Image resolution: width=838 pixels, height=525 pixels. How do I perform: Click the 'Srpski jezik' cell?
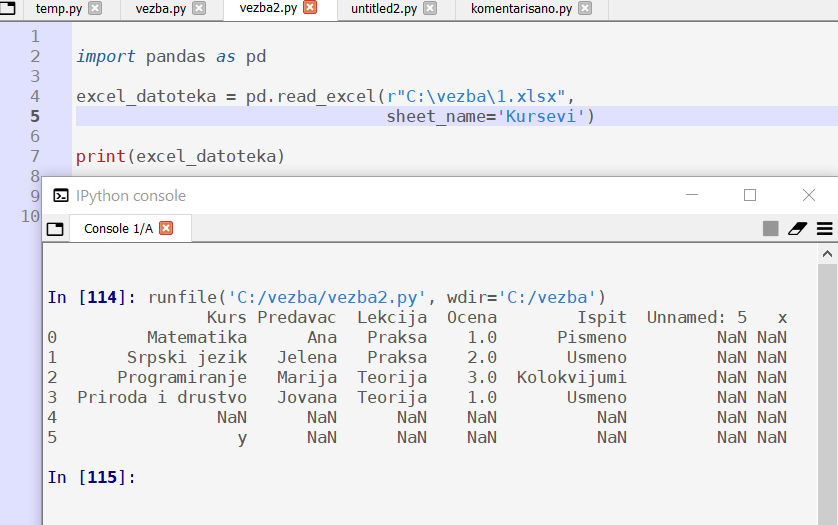[187, 357]
